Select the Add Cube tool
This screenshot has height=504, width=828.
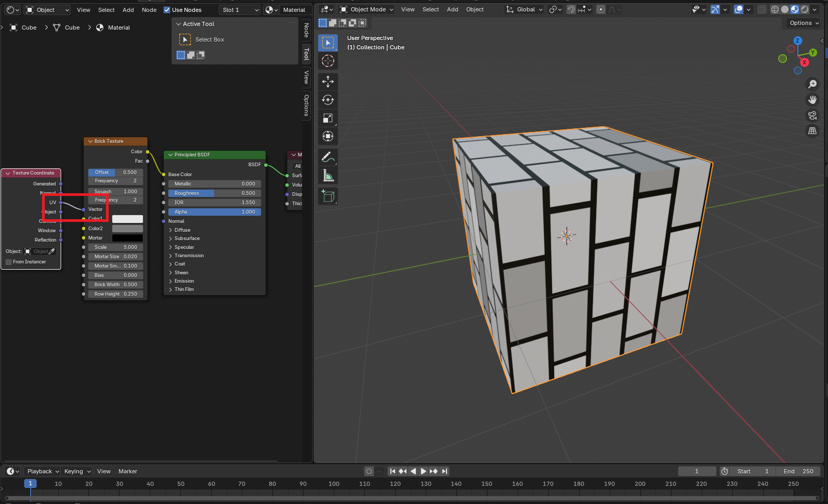point(327,196)
